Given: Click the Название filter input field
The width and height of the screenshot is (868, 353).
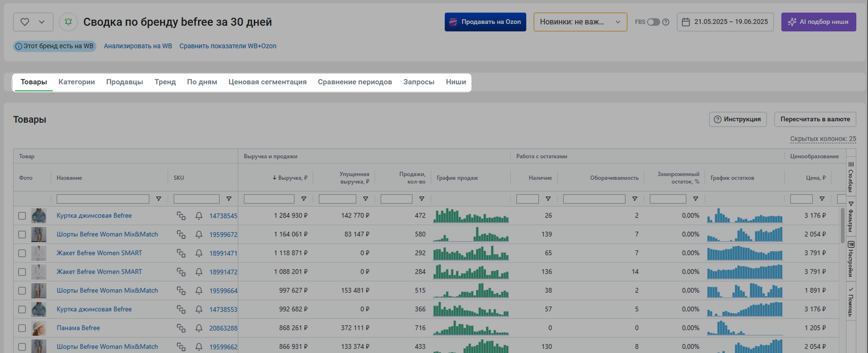Looking at the screenshot, I should (103, 199).
